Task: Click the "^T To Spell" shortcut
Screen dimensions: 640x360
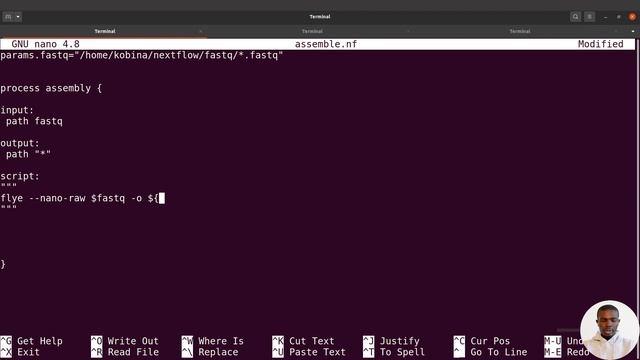Action: 394,352
